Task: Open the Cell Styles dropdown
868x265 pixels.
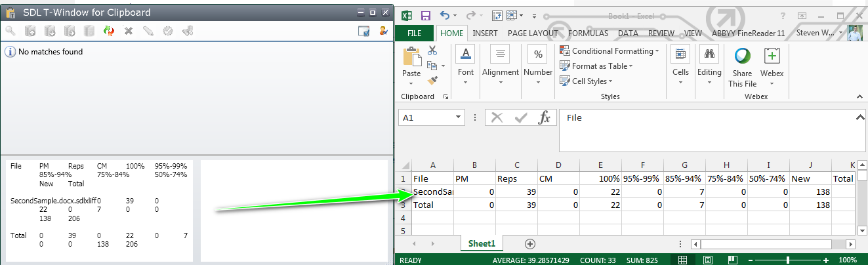Action: (x=585, y=81)
